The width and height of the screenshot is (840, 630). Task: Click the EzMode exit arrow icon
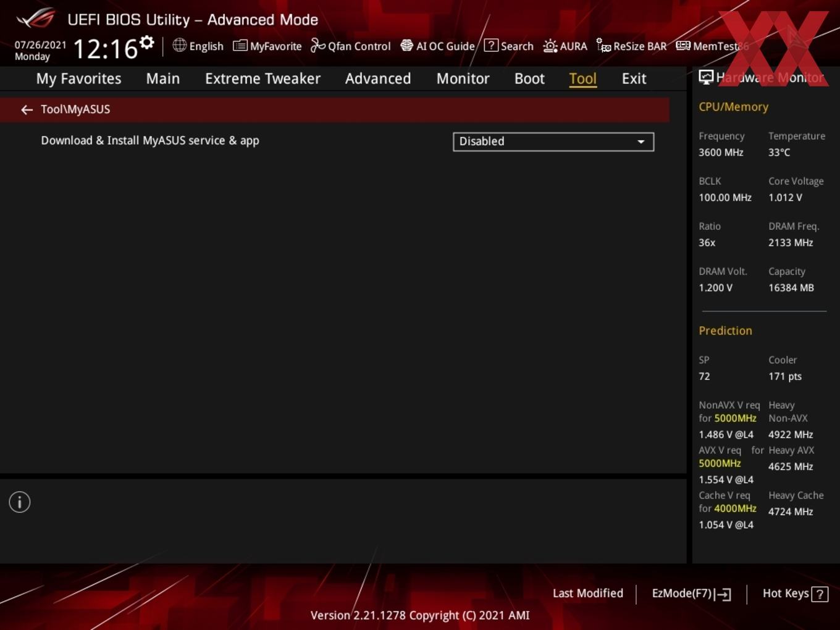point(723,594)
